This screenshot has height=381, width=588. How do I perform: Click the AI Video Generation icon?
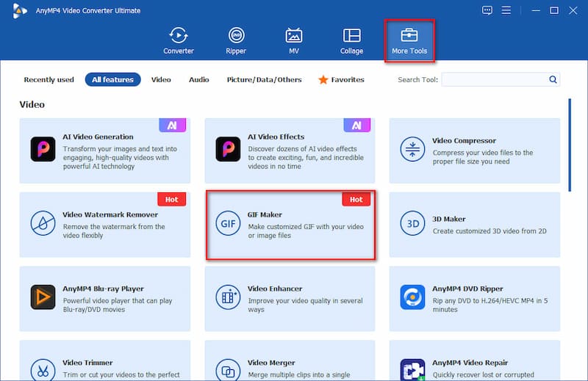(x=43, y=149)
